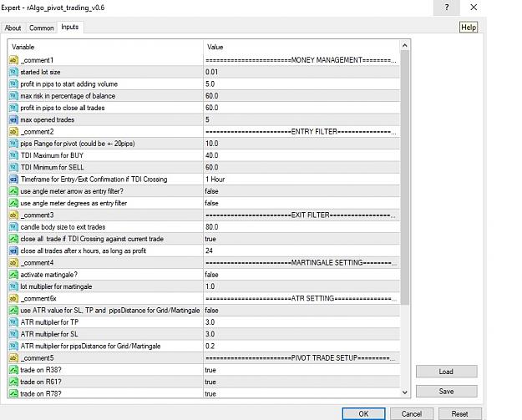Toggle 'false' value for use angle meter arrow
The width and height of the screenshot is (522, 420).
coord(302,191)
